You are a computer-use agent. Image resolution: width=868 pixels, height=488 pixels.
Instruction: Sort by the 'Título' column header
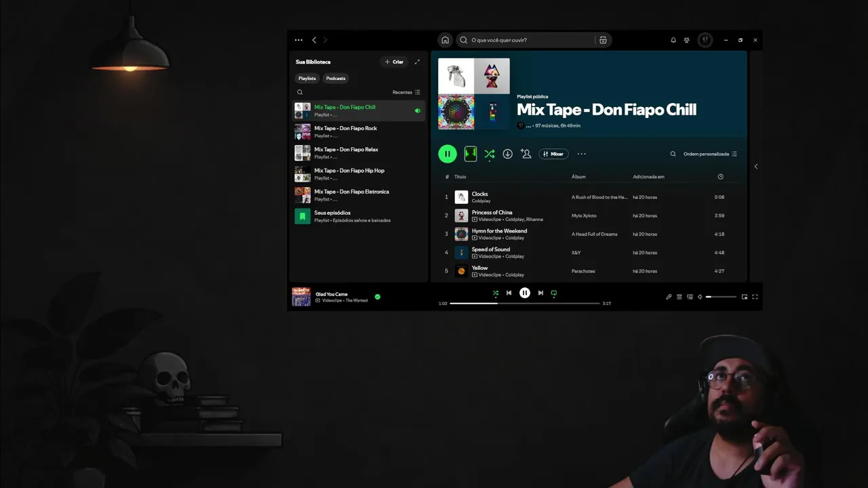pyautogui.click(x=460, y=177)
